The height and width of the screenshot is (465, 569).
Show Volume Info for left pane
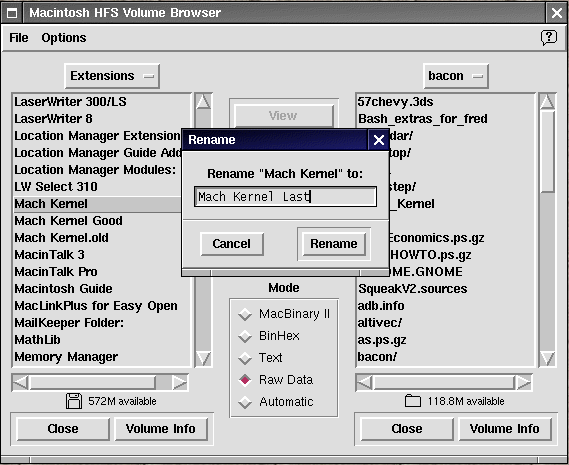160,429
